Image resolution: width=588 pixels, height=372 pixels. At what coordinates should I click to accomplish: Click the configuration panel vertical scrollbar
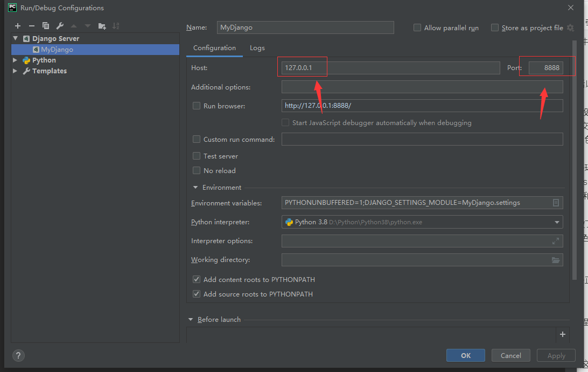(x=574, y=160)
